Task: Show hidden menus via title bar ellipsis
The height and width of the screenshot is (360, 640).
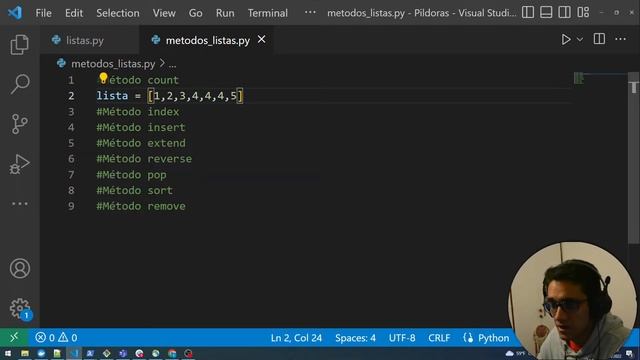Action: click(310, 12)
